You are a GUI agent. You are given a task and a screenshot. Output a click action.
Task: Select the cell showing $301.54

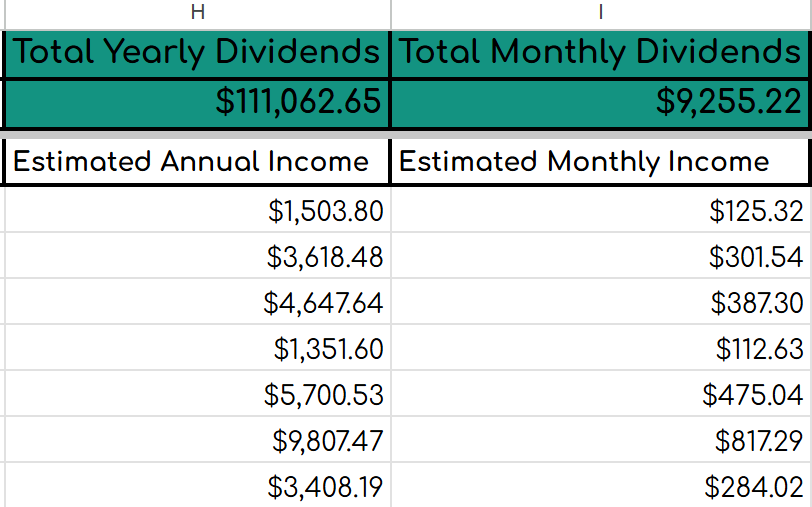click(602, 255)
